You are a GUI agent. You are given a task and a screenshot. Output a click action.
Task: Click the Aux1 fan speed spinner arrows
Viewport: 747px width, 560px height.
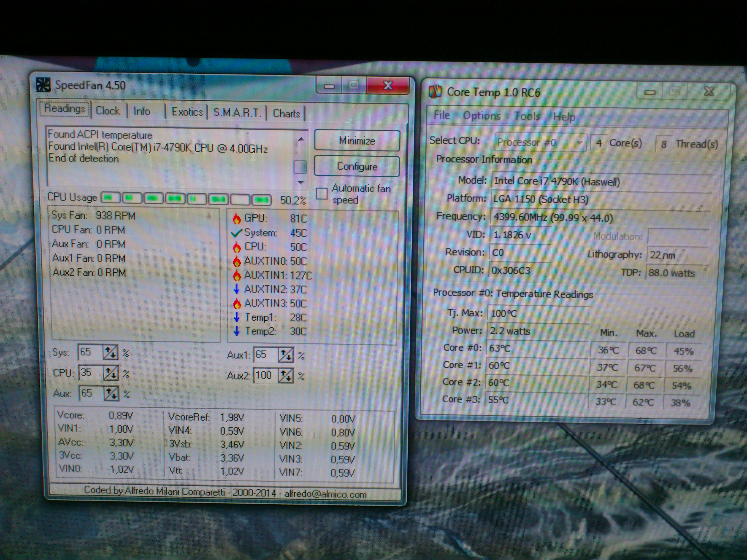pyautogui.click(x=286, y=355)
